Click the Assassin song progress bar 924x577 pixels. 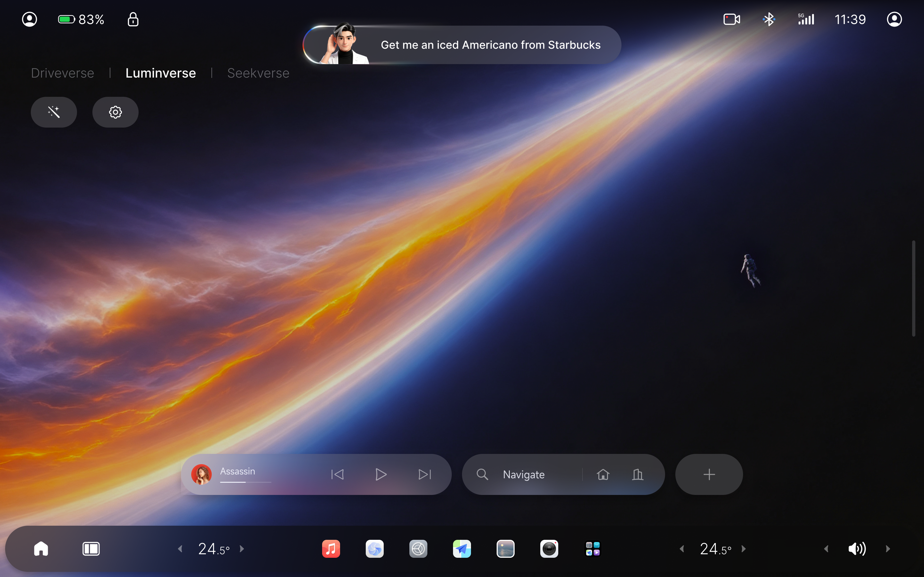[245, 482]
